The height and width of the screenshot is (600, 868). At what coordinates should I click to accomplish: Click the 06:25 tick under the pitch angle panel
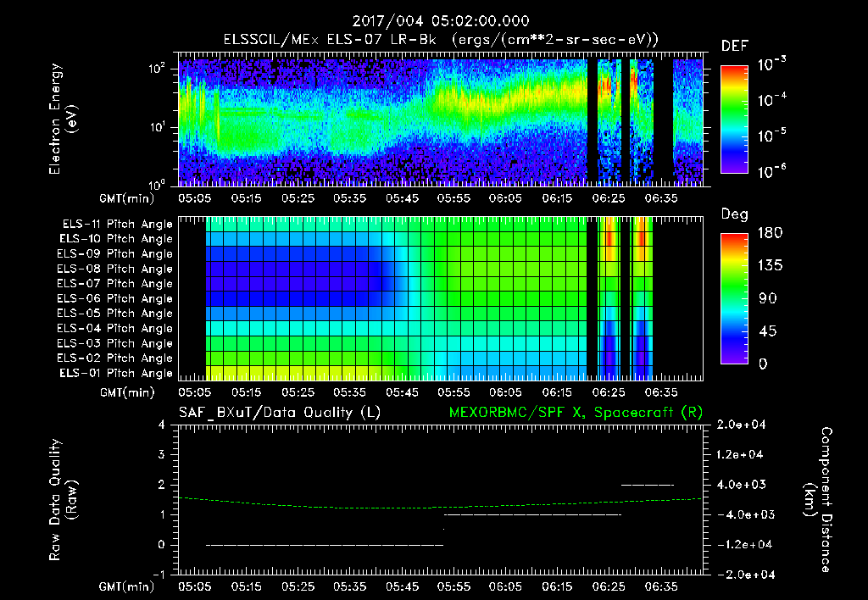click(609, 392)
